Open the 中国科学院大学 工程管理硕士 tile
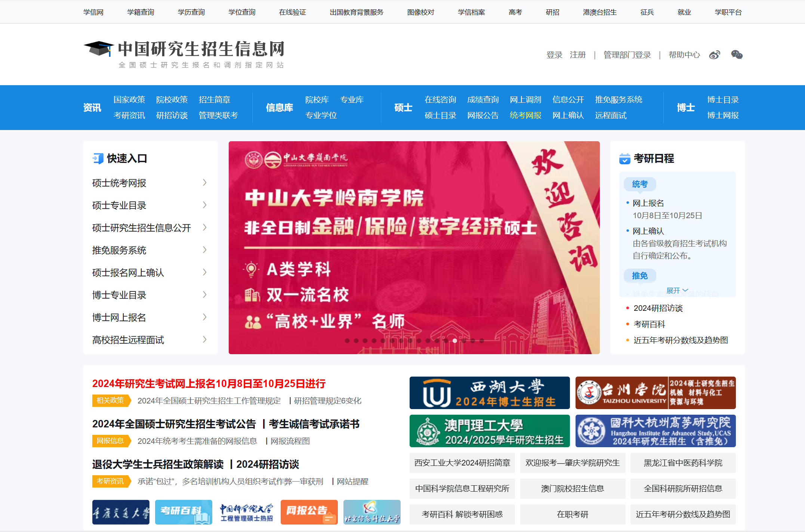 (x=246, y=512)
